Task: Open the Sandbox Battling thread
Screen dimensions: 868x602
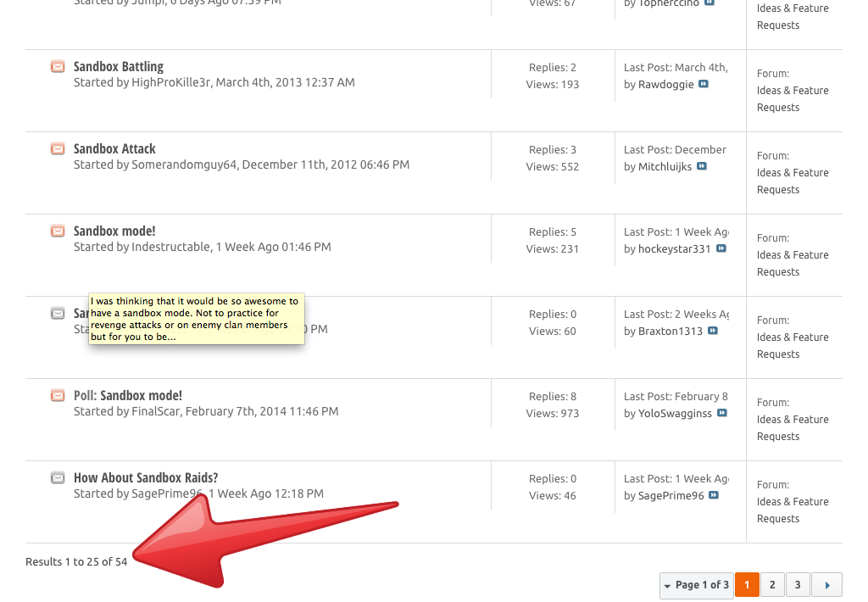Action: pyautogui.click(x=119, y=66)
